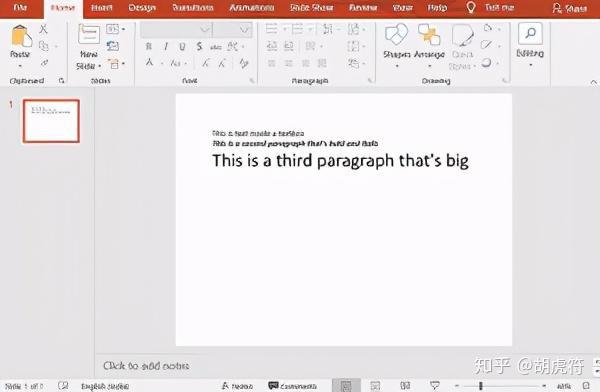Open the font name dropdown

tap(205, 29)
